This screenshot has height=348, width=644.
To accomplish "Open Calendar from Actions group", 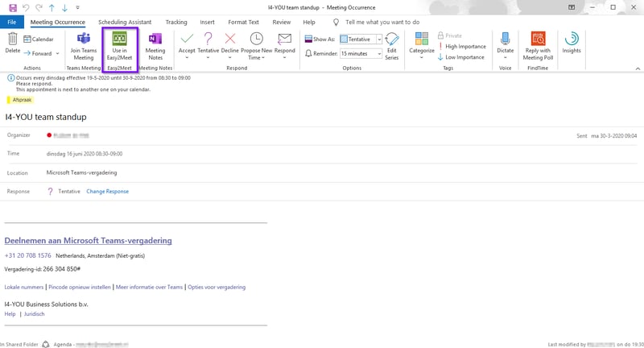I will click(39, 39).
